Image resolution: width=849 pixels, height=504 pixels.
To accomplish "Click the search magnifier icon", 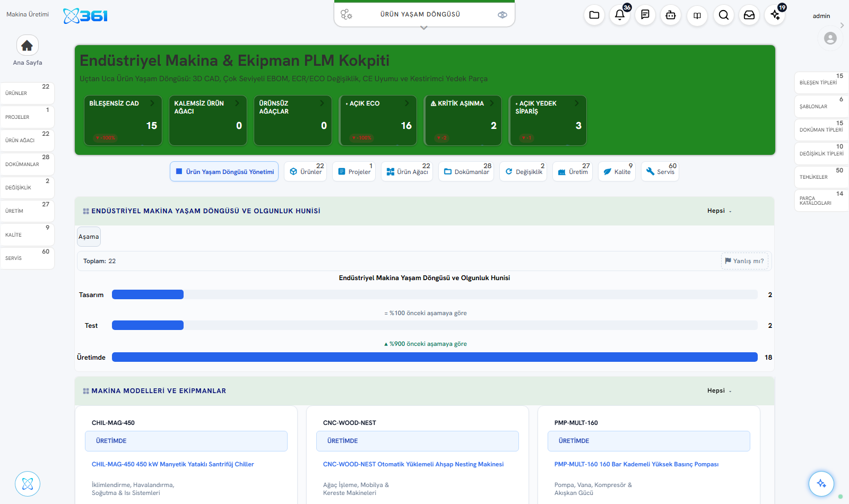I will [x=724, y=15].
